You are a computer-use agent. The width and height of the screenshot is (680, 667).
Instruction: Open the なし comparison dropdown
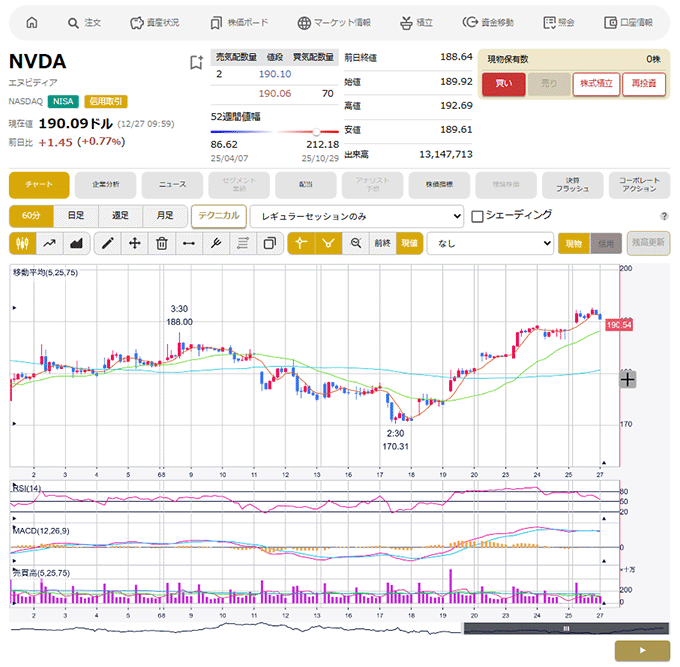490,243
